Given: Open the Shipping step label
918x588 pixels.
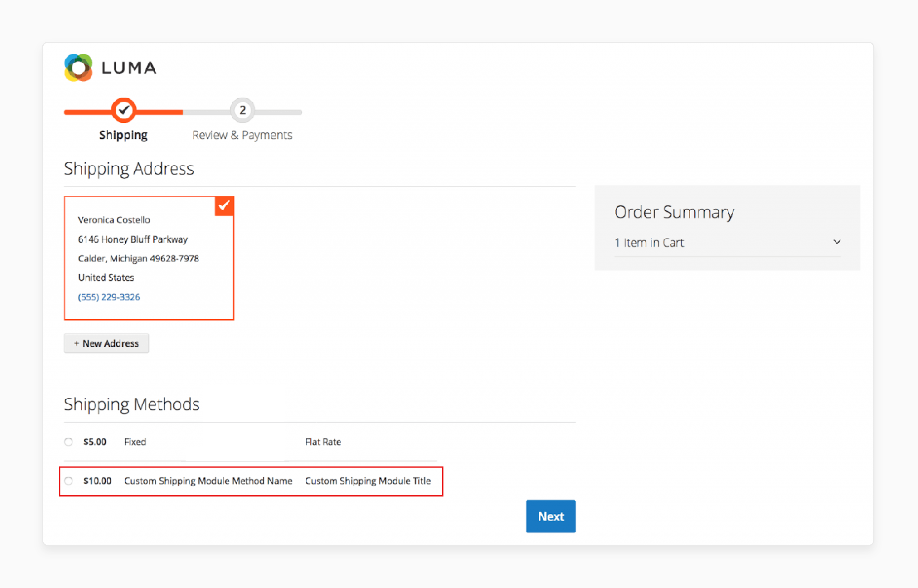Looking at the screenshot, I should 123,135.
